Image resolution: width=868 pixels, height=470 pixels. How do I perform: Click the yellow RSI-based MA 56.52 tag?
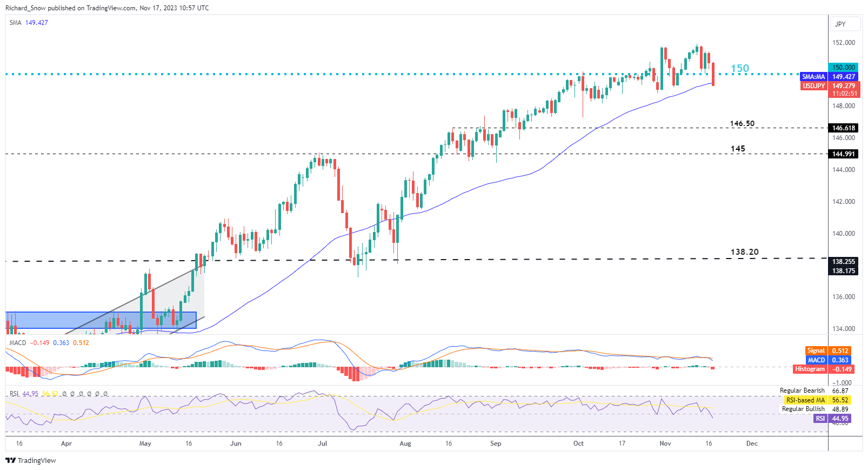pyautogui.click(x=817, y=400)
